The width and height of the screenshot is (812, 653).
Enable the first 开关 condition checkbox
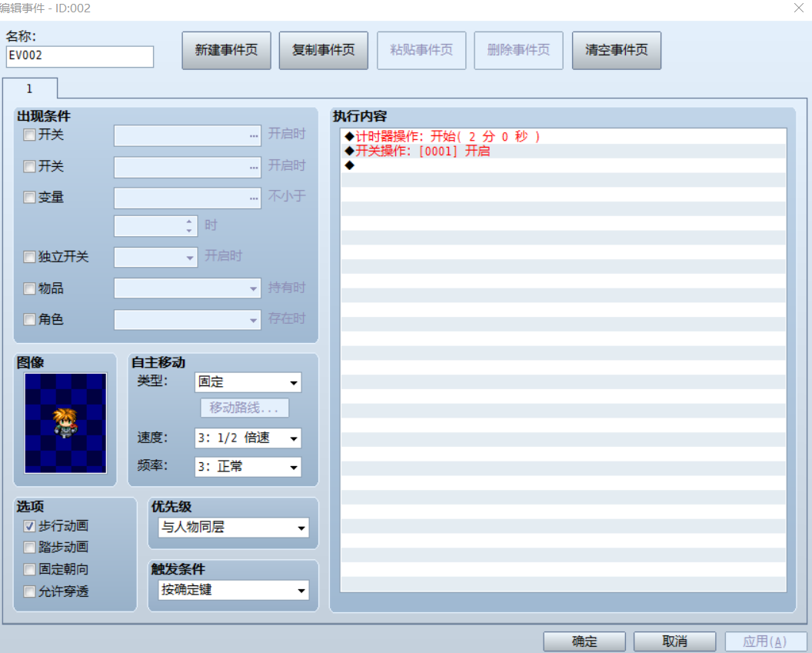pos(29,135)
